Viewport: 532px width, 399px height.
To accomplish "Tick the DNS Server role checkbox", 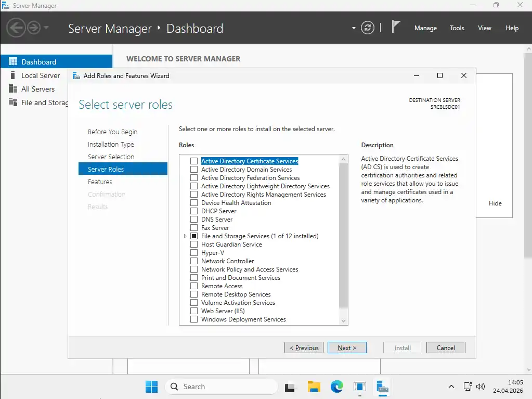I will pyautogui.click(x=194, y=219).
